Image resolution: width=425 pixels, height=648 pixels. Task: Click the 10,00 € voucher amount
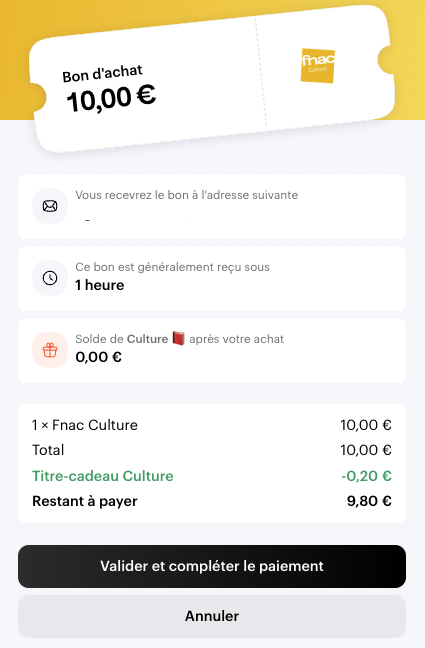[111, 98]
